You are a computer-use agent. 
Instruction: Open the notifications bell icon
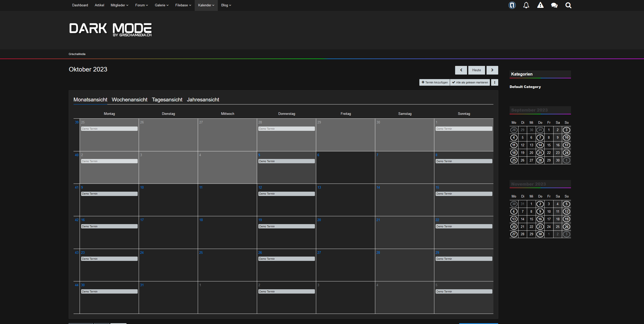pos(526,5)
